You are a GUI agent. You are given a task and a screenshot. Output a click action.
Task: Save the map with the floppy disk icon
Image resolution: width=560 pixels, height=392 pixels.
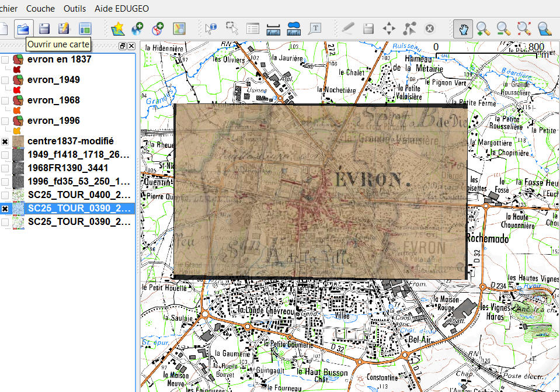(44, 28)
